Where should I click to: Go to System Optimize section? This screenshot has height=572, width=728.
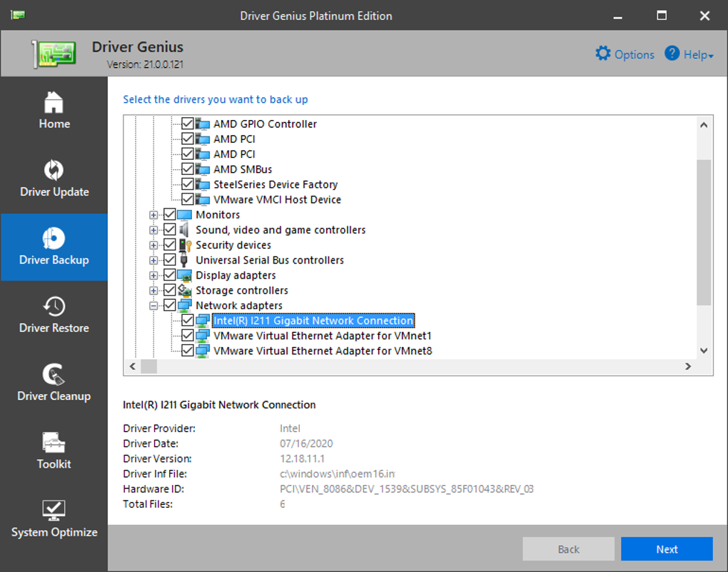click(x=54, y=511)
